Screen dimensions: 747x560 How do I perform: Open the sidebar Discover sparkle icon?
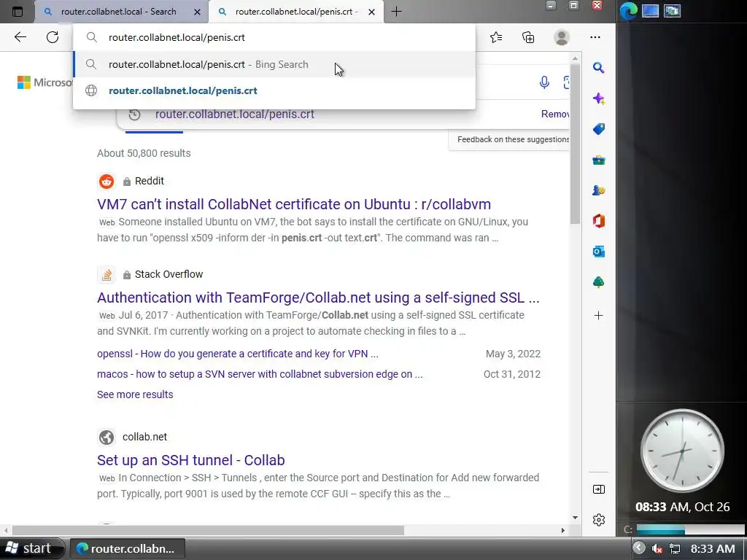[599, 98]
